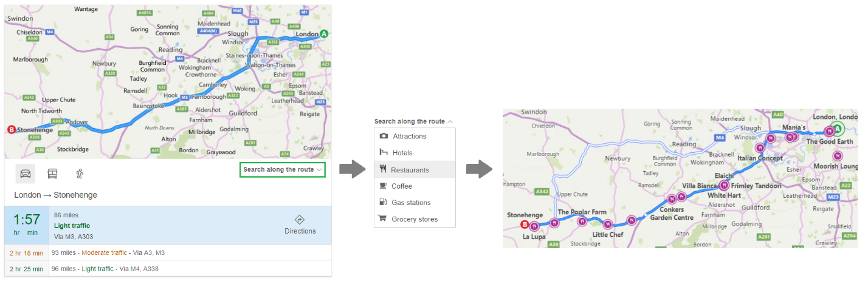Click The Poplar Farm restaurant pin

(582, 221)
